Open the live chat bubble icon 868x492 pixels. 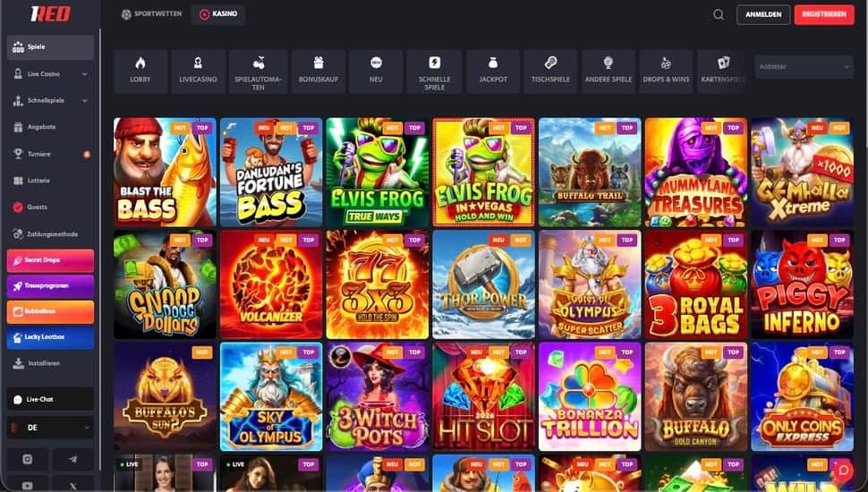[x=843, y=470]
